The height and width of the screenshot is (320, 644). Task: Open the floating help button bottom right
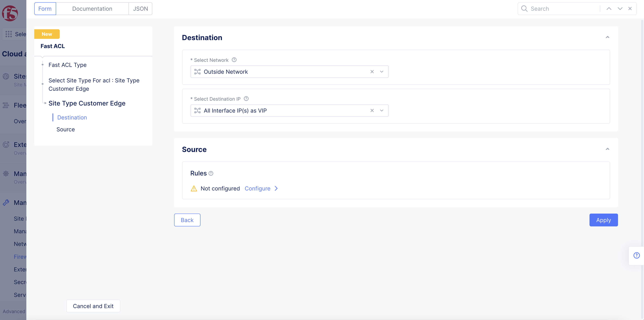point(636,255)
